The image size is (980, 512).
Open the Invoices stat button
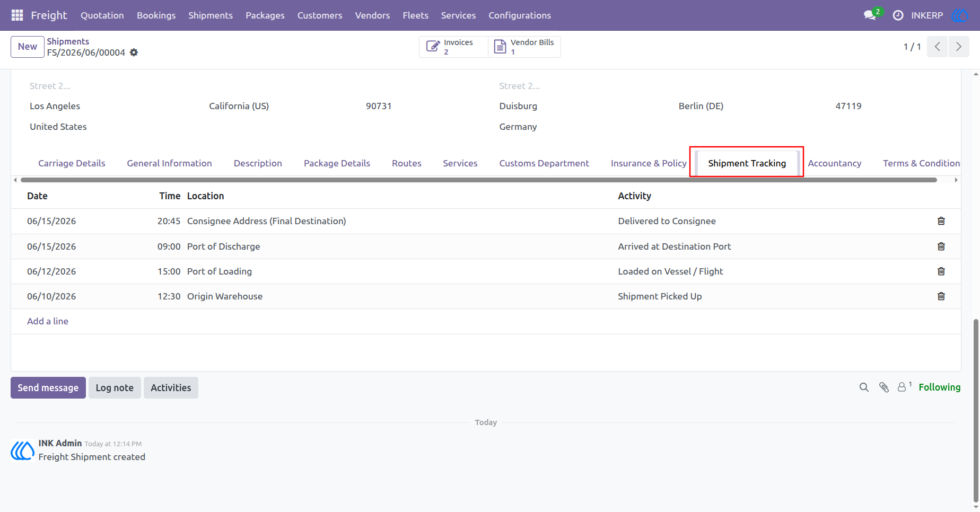(x=454, y=47)
